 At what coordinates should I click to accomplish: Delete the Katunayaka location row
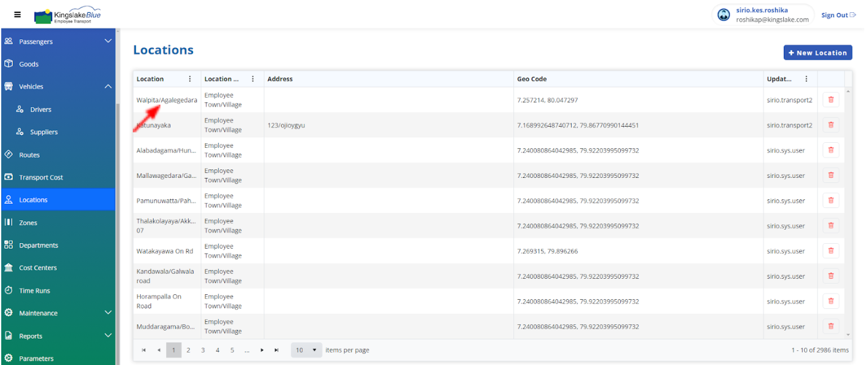pos(831,125)
